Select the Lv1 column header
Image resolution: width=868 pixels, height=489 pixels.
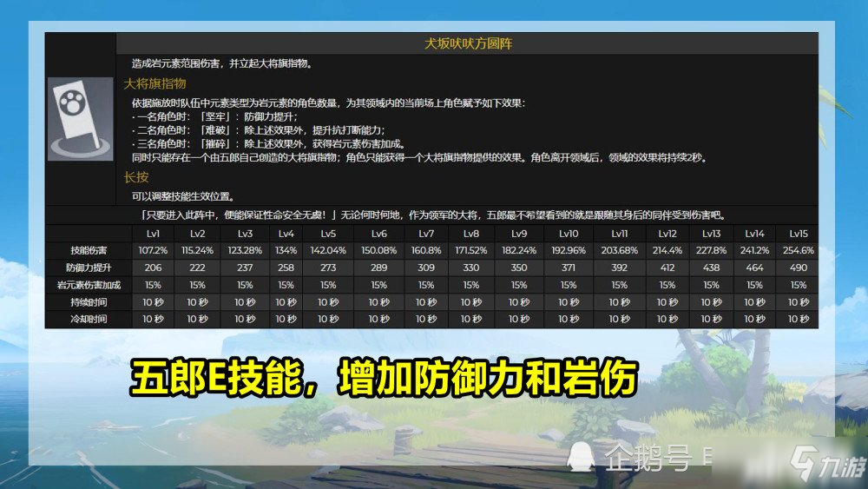coord(153,234)
